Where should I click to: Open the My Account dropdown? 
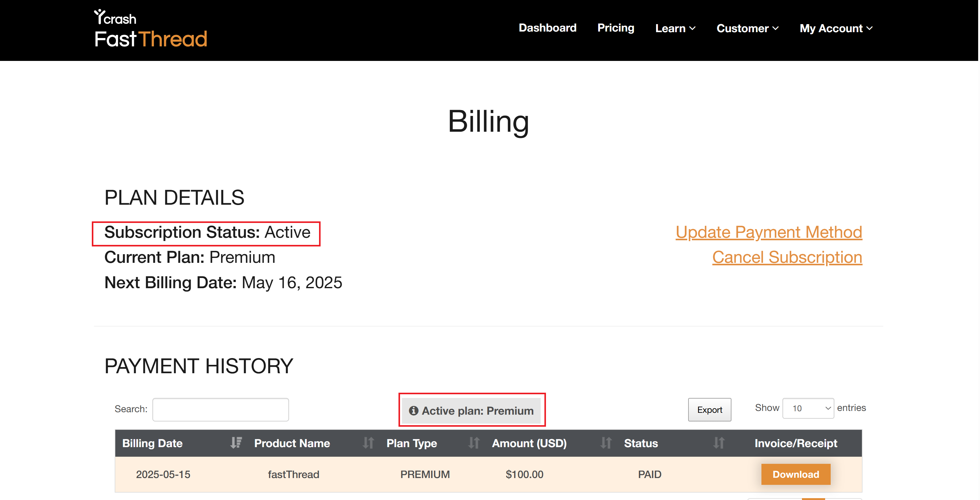(836, 28)
